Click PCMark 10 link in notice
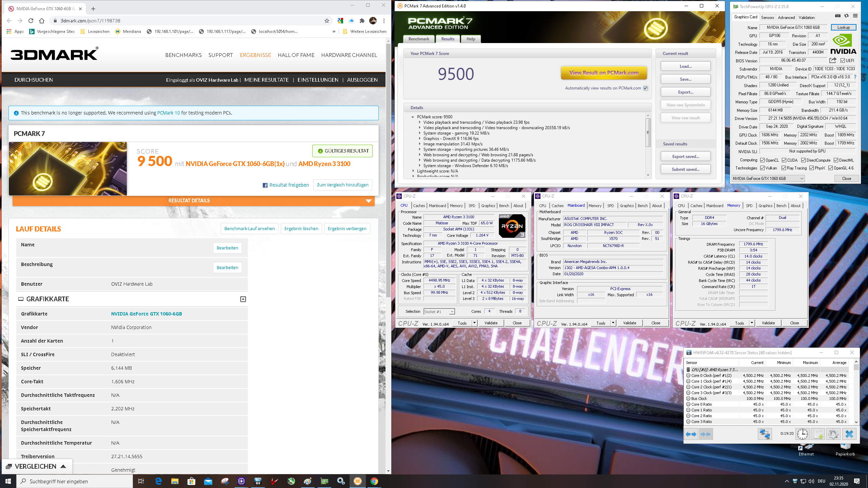Screen dimensions: 868x488 click(x=169, y=113)
